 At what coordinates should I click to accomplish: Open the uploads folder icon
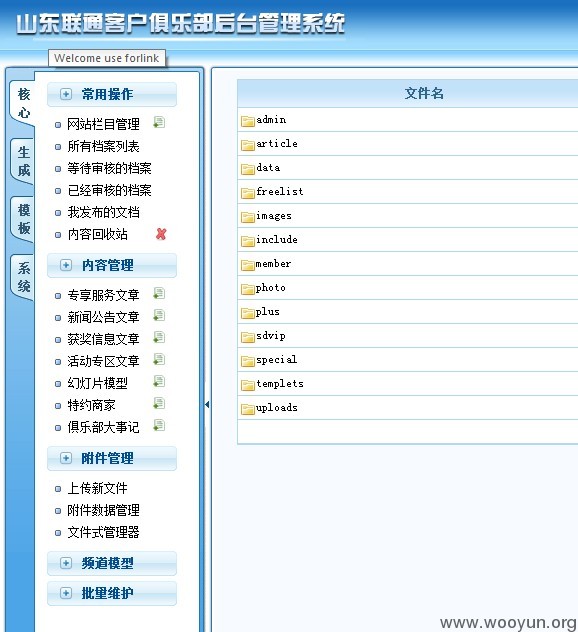pyautogui.click(x=247, y=409)
